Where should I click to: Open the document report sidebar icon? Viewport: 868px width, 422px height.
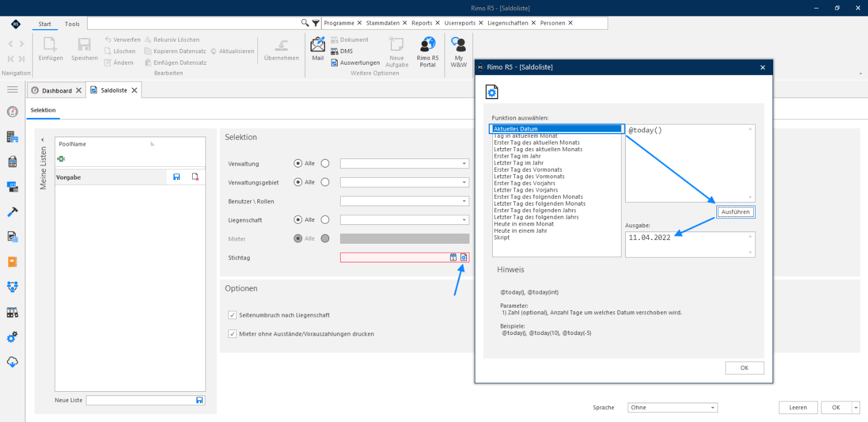tap(12, 236)
